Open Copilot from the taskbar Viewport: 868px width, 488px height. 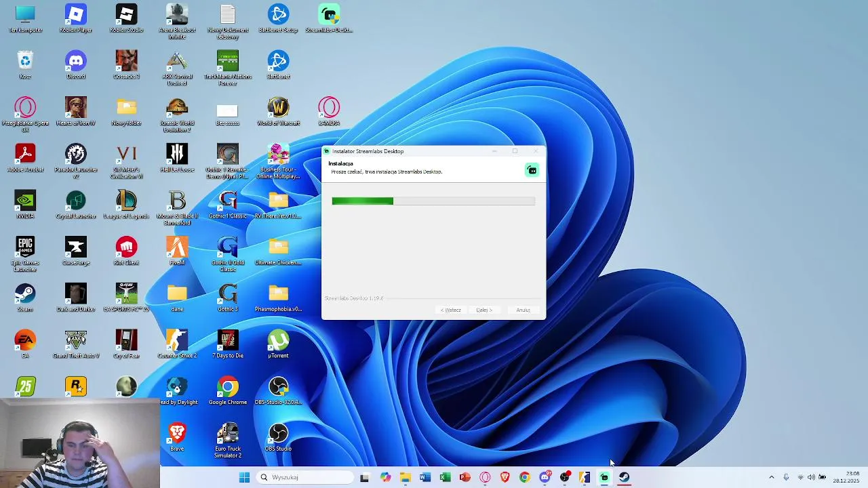tap(385, 477)
